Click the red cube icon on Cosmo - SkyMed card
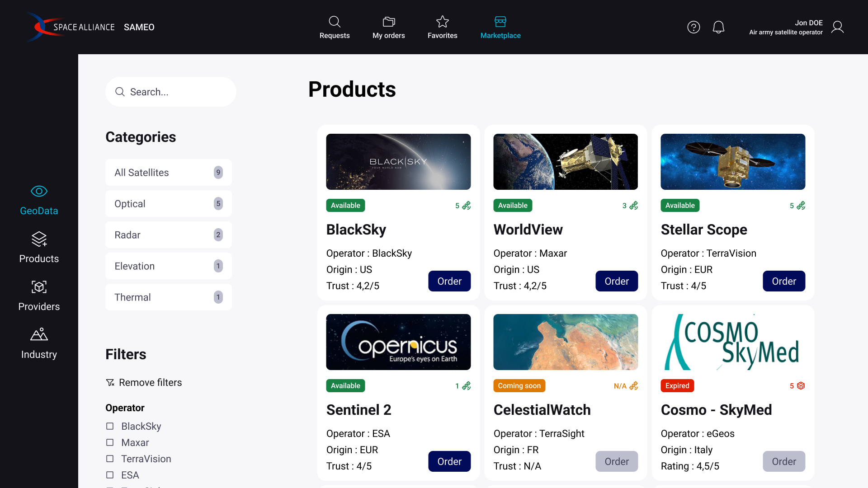 point(801,386)
